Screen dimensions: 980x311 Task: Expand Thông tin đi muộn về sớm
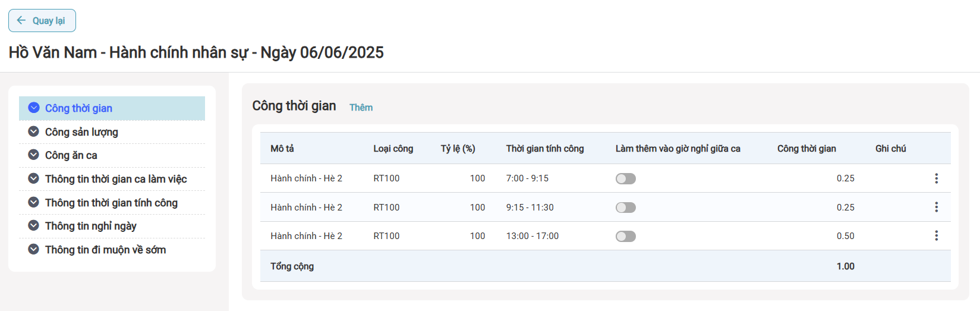(105, 250)
